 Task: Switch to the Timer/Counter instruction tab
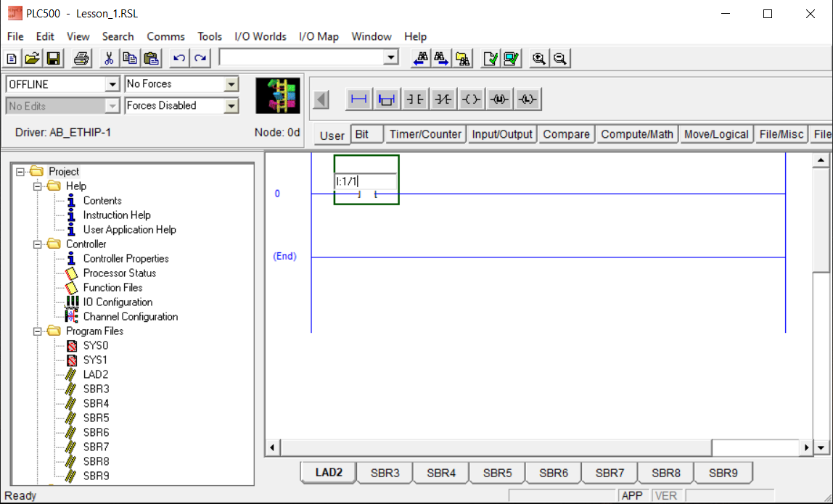click(425, 134)
